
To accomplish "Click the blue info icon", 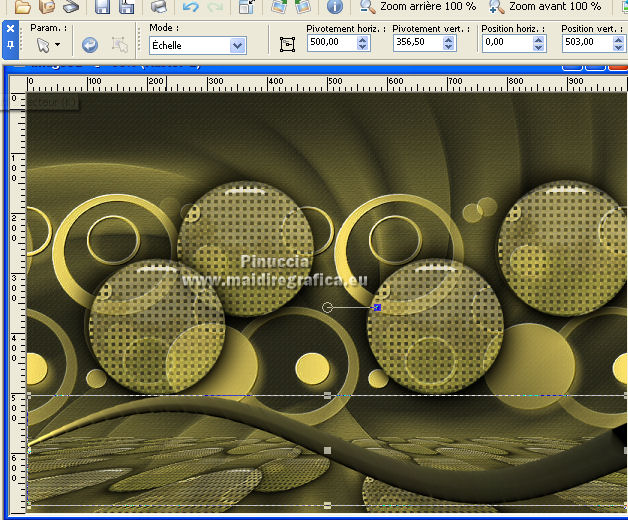I will 335,6.
